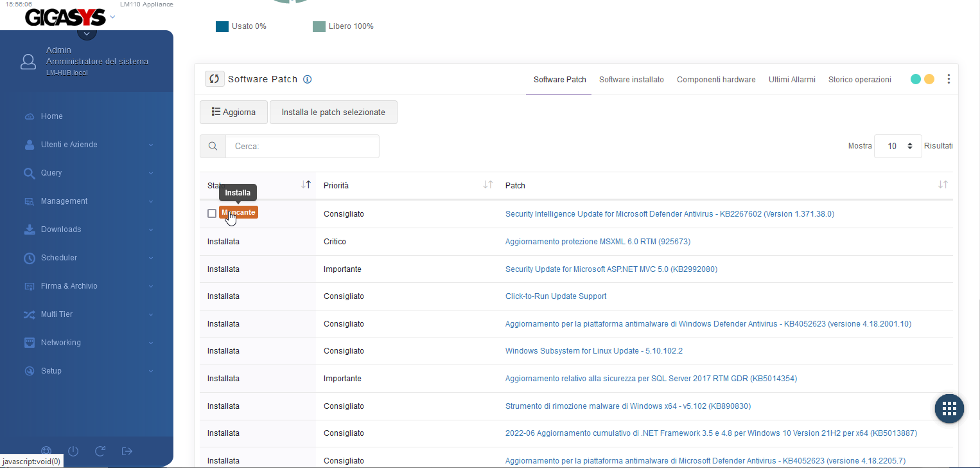The height and width of the screenshot is (468, 980).
Task: Click the restart arrow icon at sidebar bottom
Action: [x=100, y=451]
